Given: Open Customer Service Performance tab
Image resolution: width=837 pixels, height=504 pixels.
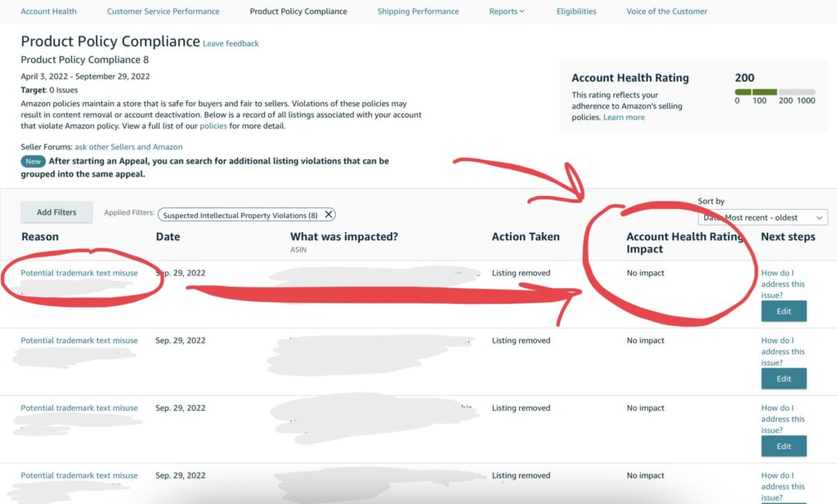Looking at the screenshot, I should click(163, 11).
